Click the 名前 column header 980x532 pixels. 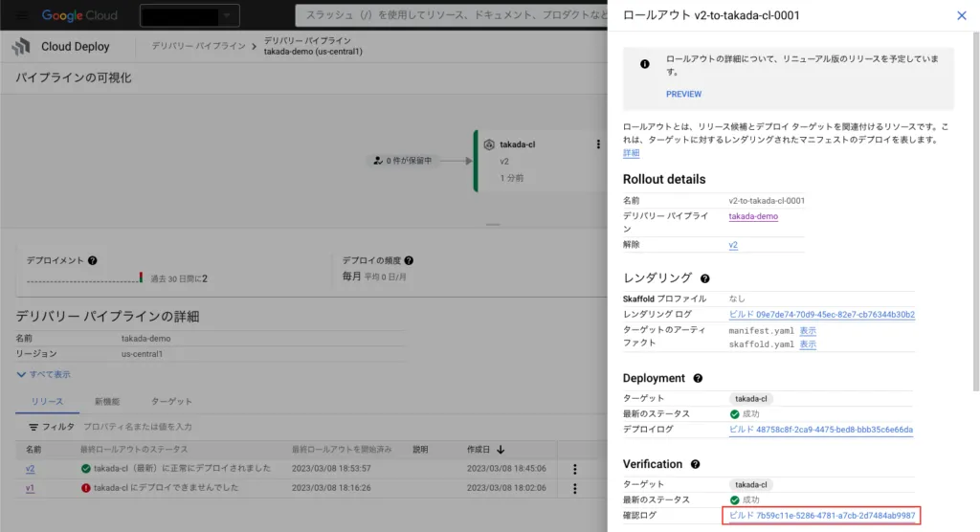33,450
